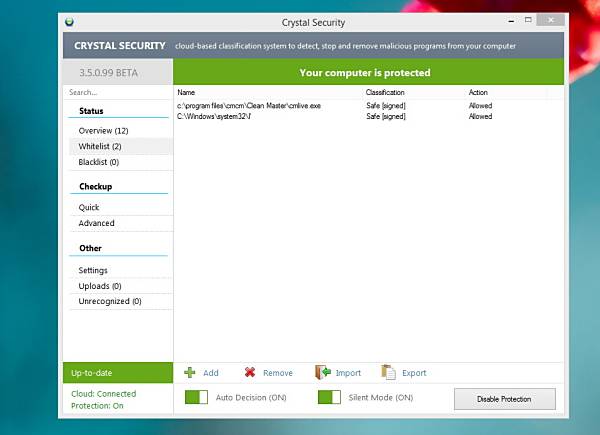Image resolution: width=600 pixels, height=435 pixels.
Task: Click the Add label link
Action: (211, 373)
